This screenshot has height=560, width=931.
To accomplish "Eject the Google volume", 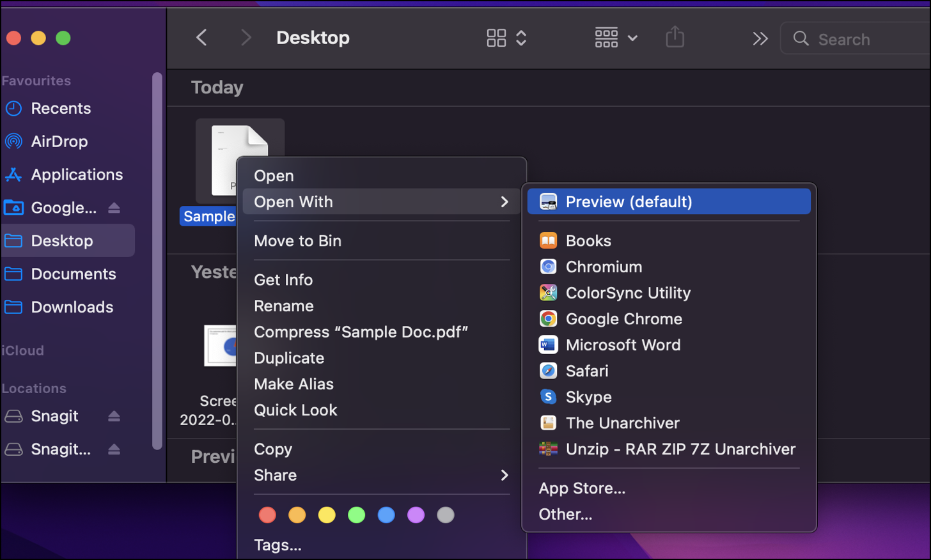I will pos(114,208).
